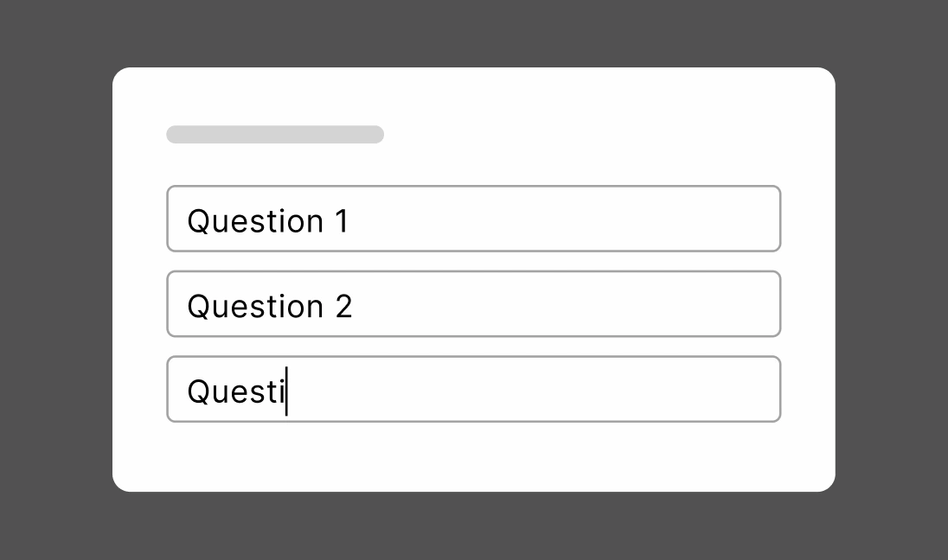Viewport: 948px width, 560px height.
Task: Place cursor on word "Question" in second field
Action: (255, 306)
